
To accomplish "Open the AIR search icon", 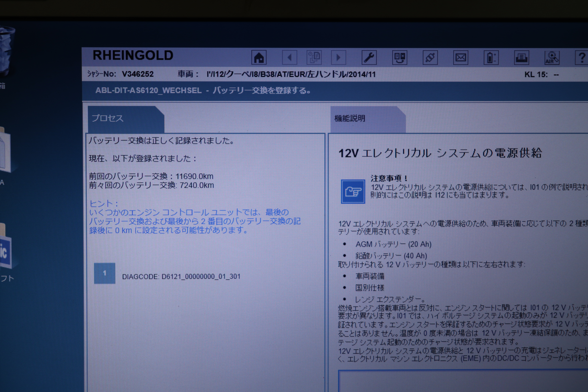I will tap(552, 58).
